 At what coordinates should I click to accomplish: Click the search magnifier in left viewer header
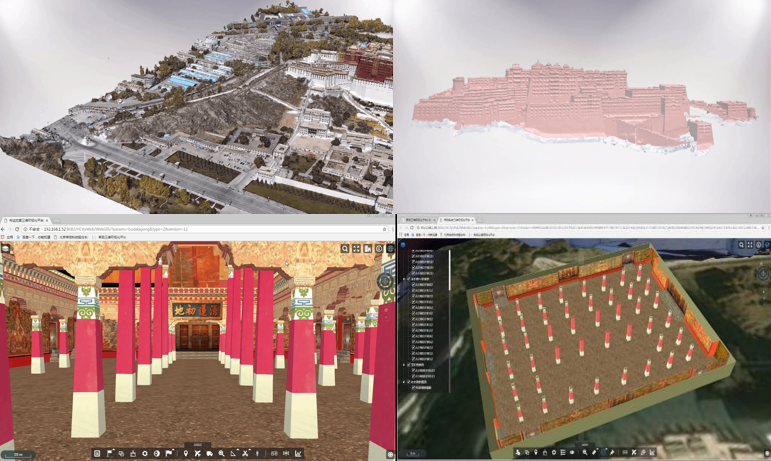(x=345, y=249)
